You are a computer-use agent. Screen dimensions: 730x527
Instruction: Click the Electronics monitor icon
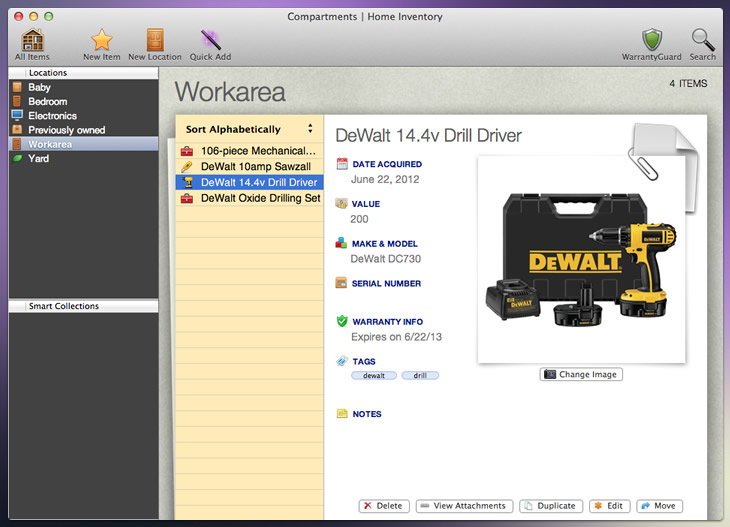click(17, 115)
